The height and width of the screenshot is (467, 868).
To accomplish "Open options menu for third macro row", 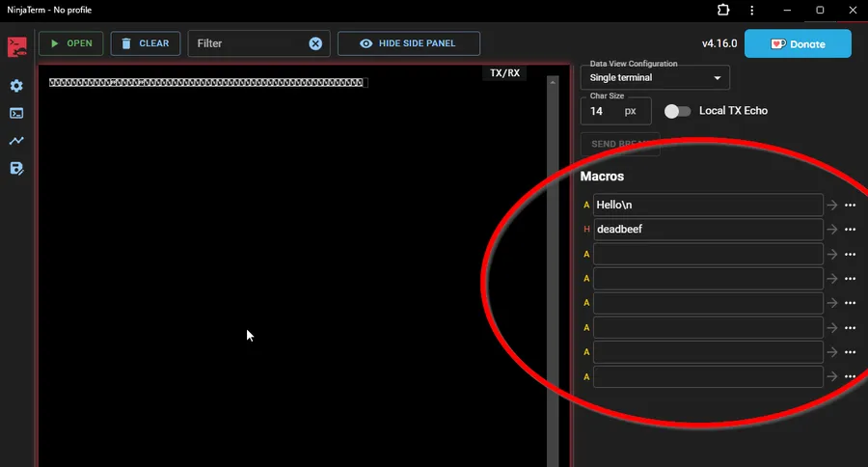I will pyautogui.click(x=850, y=255).
